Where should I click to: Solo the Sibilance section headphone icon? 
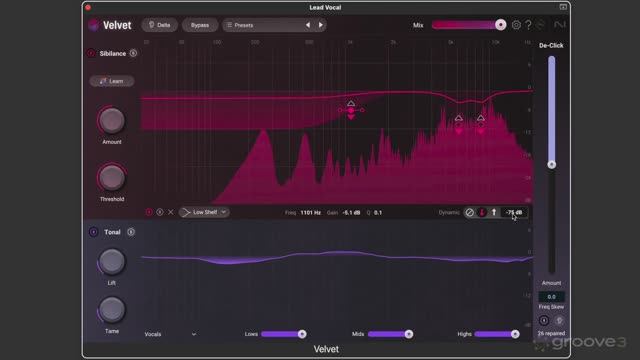pyautogui.click(x=133, y=53)
